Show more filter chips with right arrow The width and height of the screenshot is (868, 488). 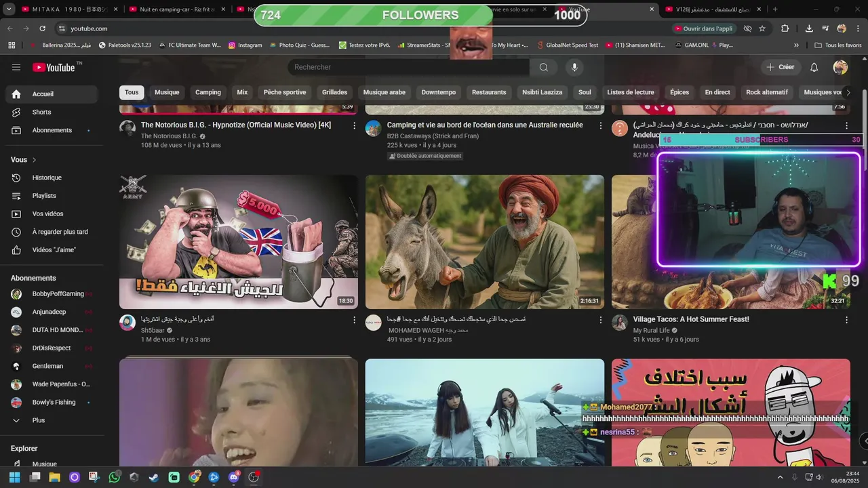(x=848, y=92)
